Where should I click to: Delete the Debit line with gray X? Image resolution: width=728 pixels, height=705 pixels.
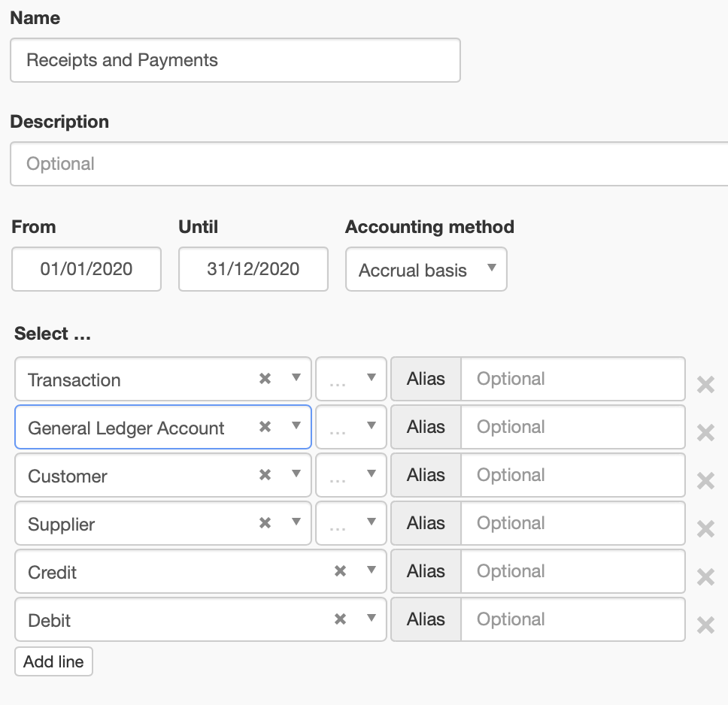point(705,625)
